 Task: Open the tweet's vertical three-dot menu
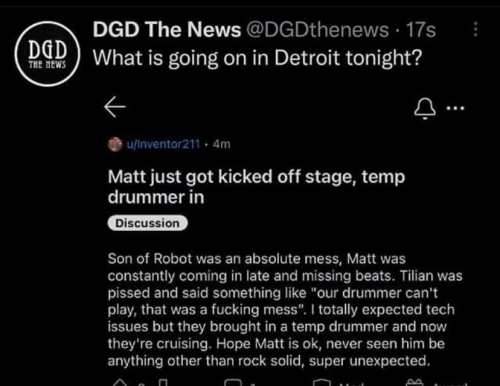476,29
